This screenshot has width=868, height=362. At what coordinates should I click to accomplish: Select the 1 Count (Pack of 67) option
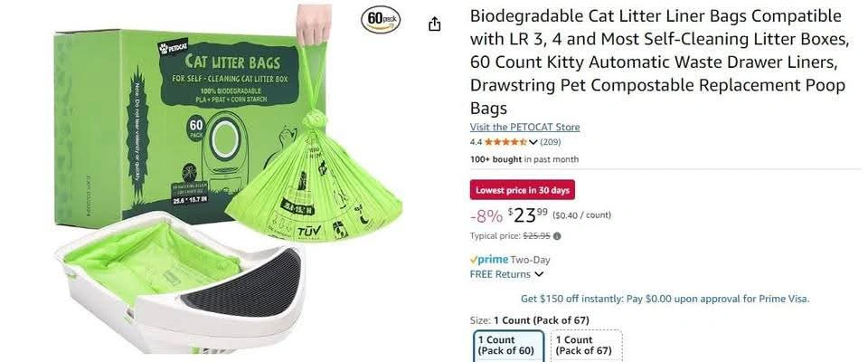586,346
